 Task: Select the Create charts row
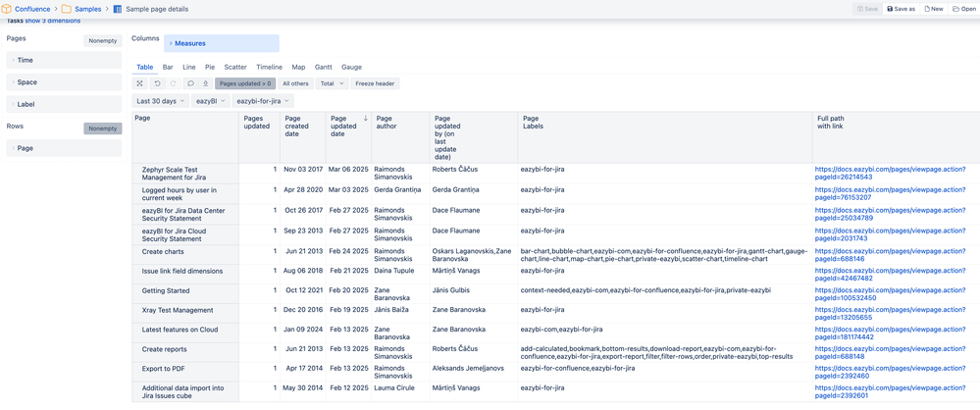click(x=185, y=254)
